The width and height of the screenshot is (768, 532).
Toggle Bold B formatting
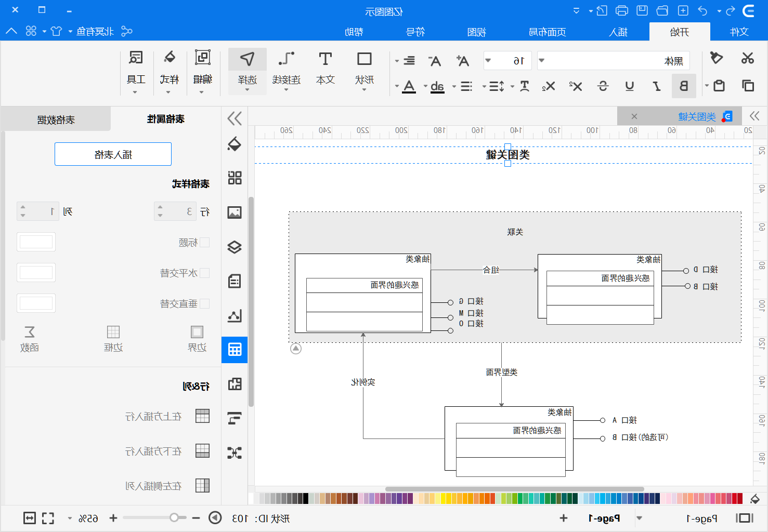684,86
